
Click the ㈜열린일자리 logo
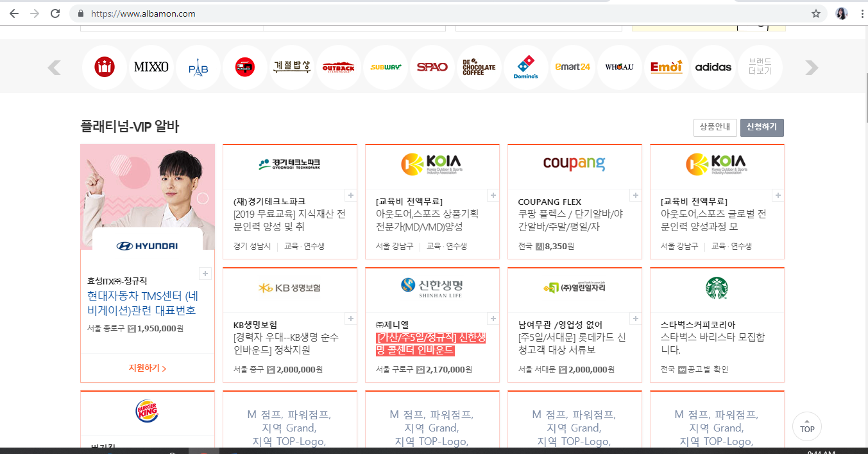(x=574, y=287)
